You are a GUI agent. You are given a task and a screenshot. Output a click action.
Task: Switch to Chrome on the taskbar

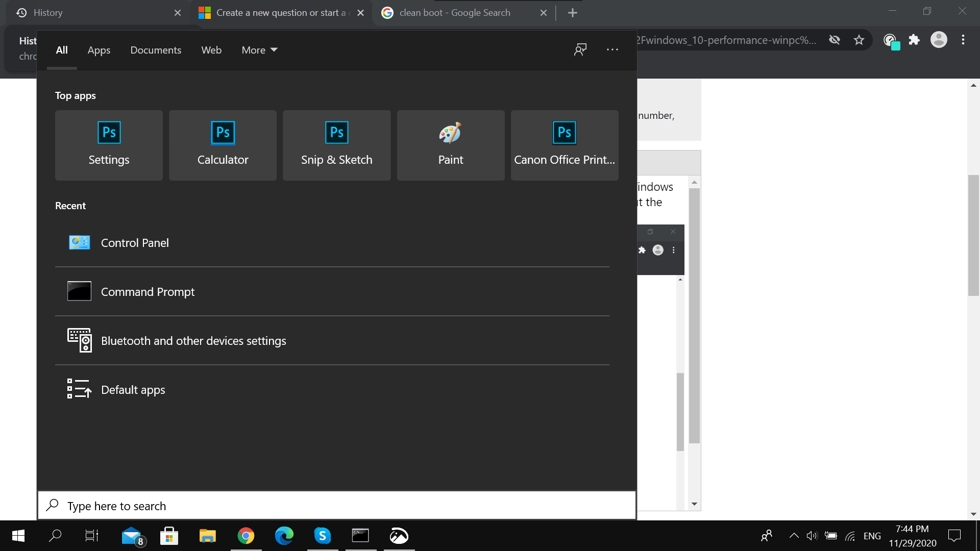246,536
